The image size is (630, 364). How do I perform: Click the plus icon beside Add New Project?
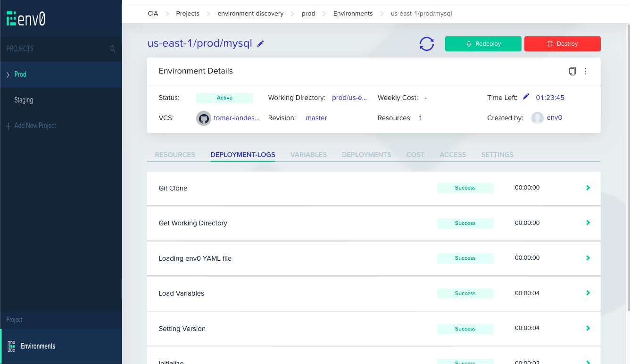[8, 126]
